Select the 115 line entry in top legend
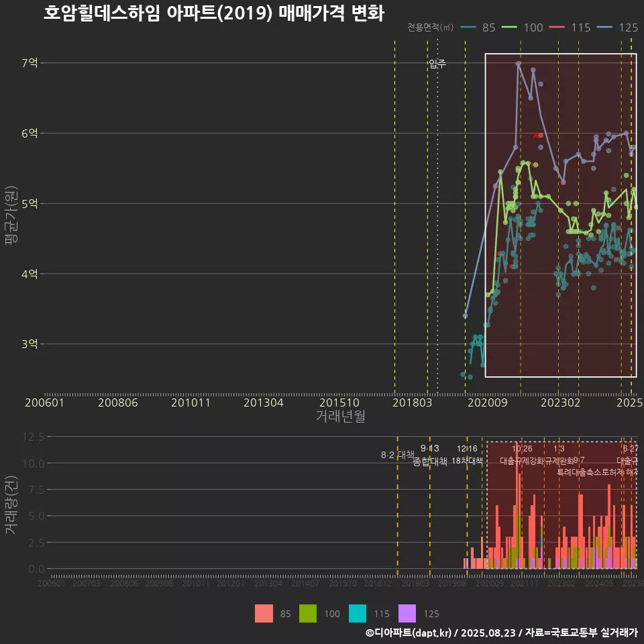This screenshot has height=644, width=644. pos(570,28)
